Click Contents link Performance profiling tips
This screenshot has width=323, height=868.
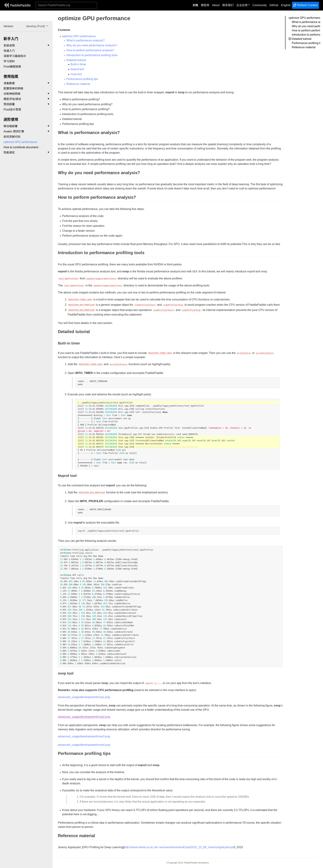click(x=82, y=79)
